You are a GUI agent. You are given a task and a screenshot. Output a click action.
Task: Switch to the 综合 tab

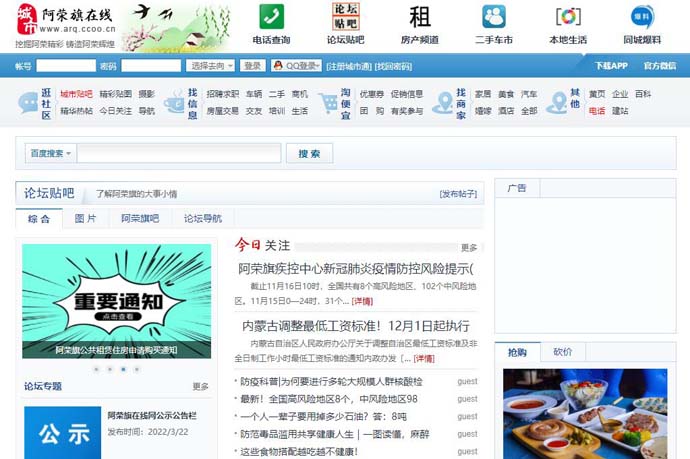[x=39, y=219]
